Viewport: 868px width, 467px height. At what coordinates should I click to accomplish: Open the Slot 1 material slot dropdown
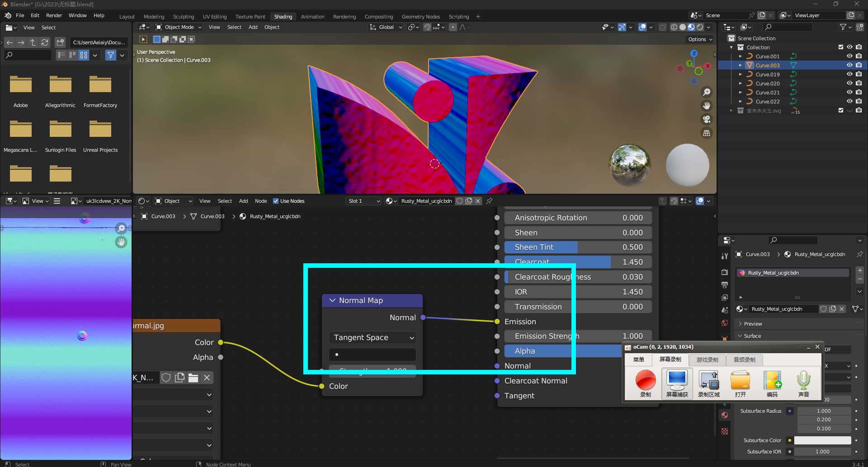coord(364,201)
